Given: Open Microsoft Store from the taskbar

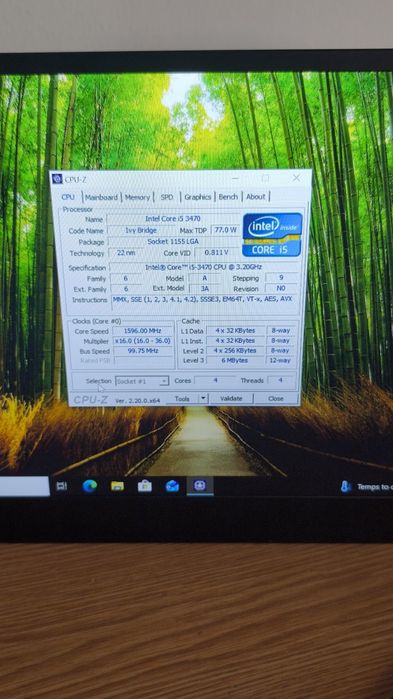Looking at the screenshot, I should tap(145, 486).
